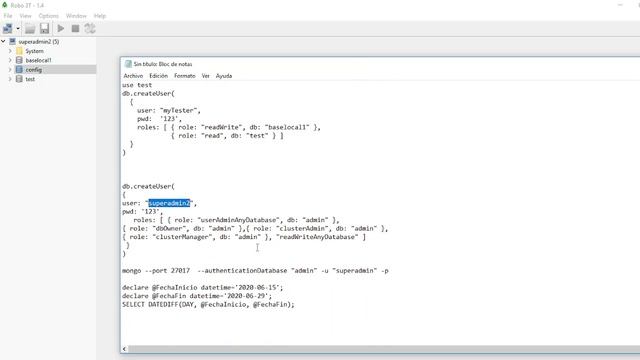640x360 pixels.
Task: Click the System folder icon
Action: pos(19,51)
